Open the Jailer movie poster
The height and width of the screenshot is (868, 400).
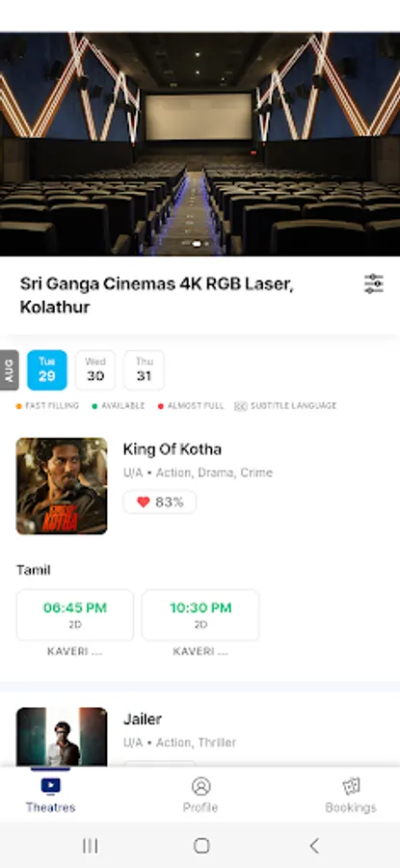coord(62,737)
